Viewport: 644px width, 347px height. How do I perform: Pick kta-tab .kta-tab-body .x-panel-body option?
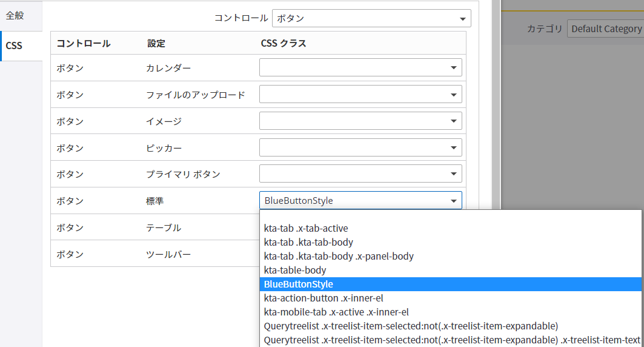(339, 256)
